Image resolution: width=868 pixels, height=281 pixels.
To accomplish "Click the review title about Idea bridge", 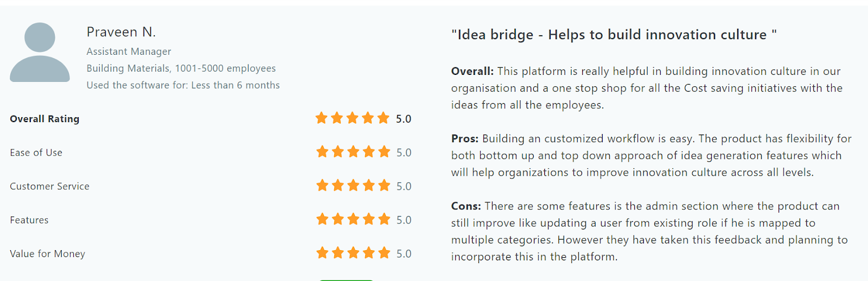I will click(614, 35).
